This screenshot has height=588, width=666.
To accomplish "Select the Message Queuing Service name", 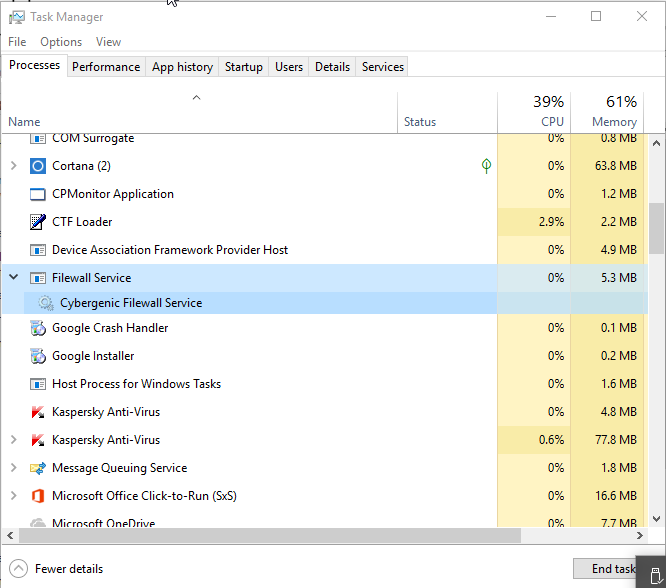I will 119,468.
